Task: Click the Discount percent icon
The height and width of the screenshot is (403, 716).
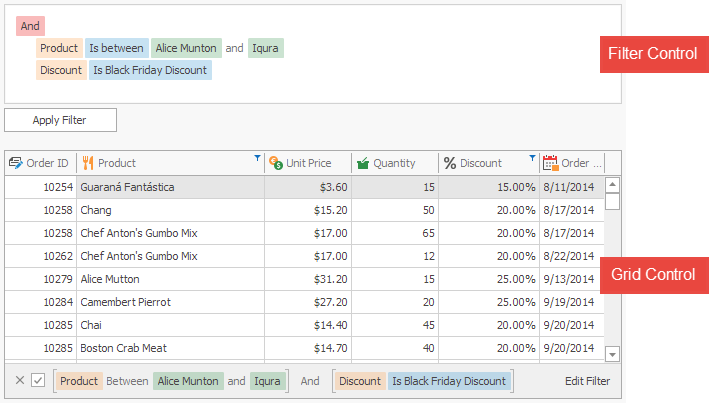Action: pyautogui.click(x=450, y=163)
